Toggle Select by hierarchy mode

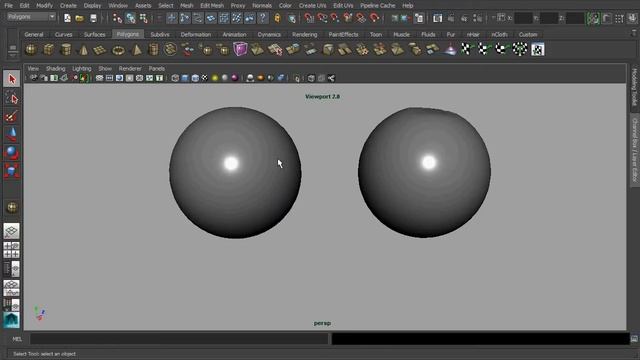117,18
